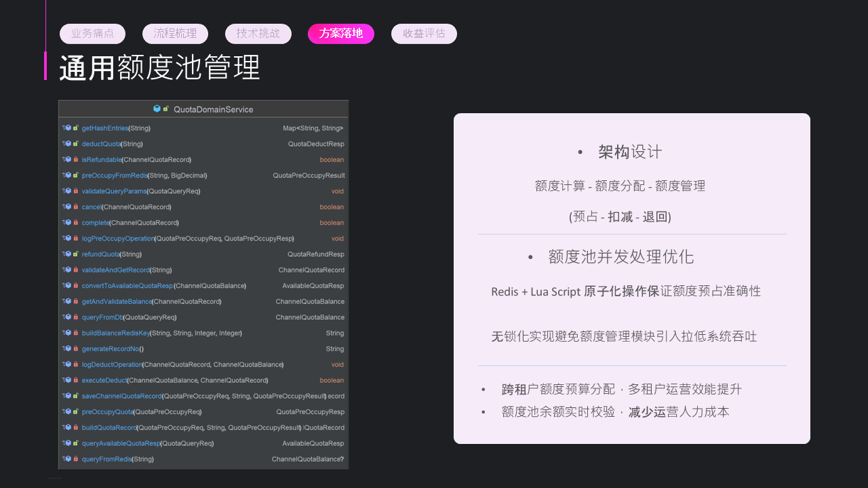
Task: Click the red lock icon beside generateRecordNo
Action: point(76,348)
